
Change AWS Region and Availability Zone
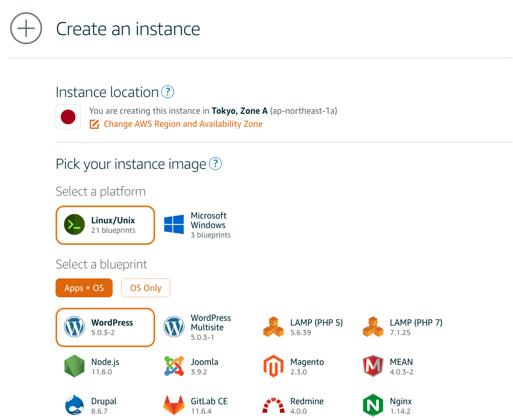click(x=183, y=124)
